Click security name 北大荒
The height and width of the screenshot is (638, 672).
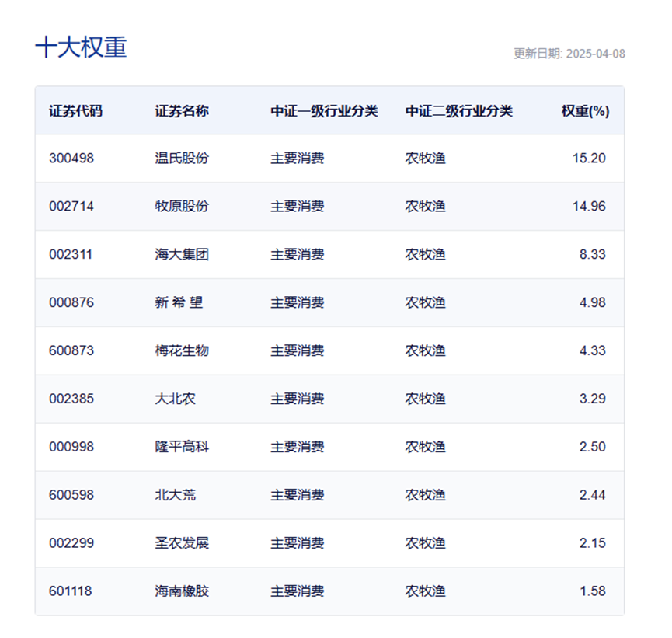tap(175, 495)
